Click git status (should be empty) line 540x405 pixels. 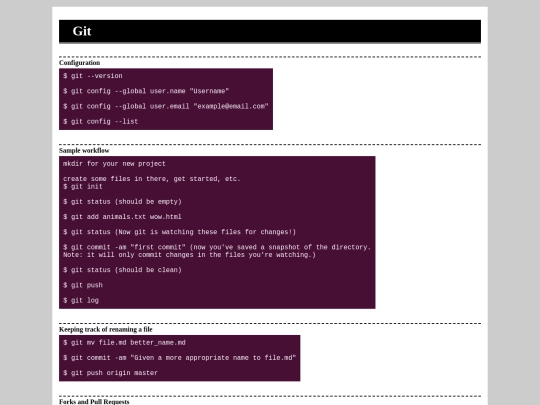click(x=122, y=201)
